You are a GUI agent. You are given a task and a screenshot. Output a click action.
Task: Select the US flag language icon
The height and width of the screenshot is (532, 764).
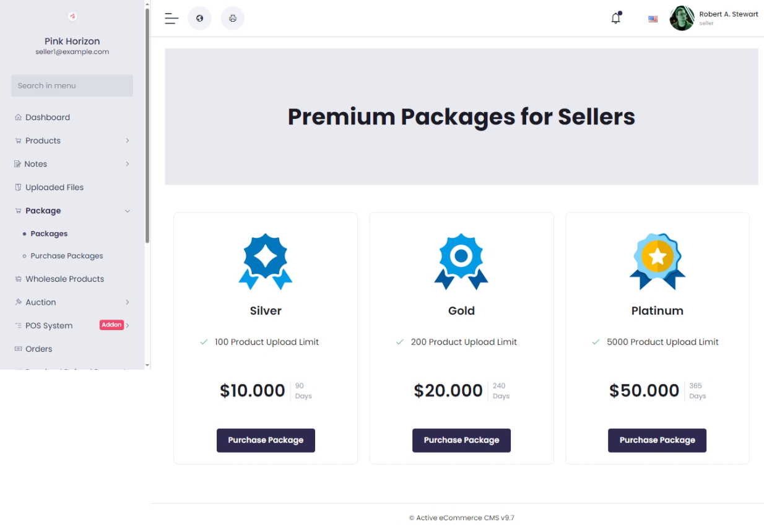tap(653, 19)
